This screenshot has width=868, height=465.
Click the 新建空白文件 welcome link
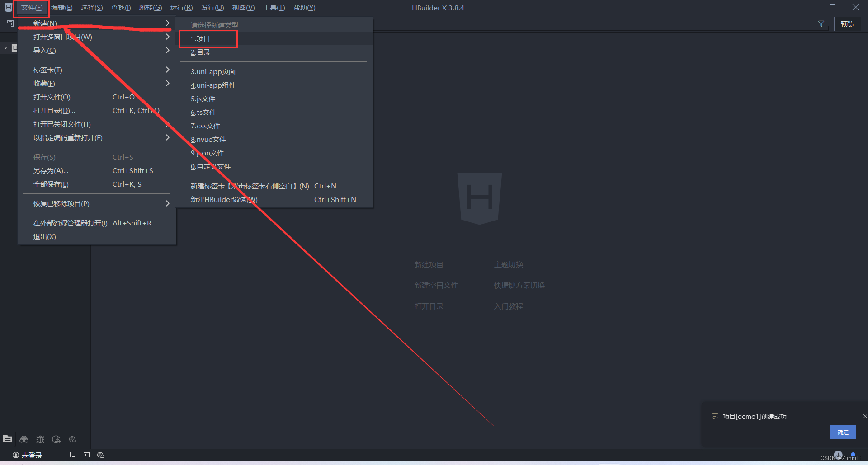click(x=436, y=285)
